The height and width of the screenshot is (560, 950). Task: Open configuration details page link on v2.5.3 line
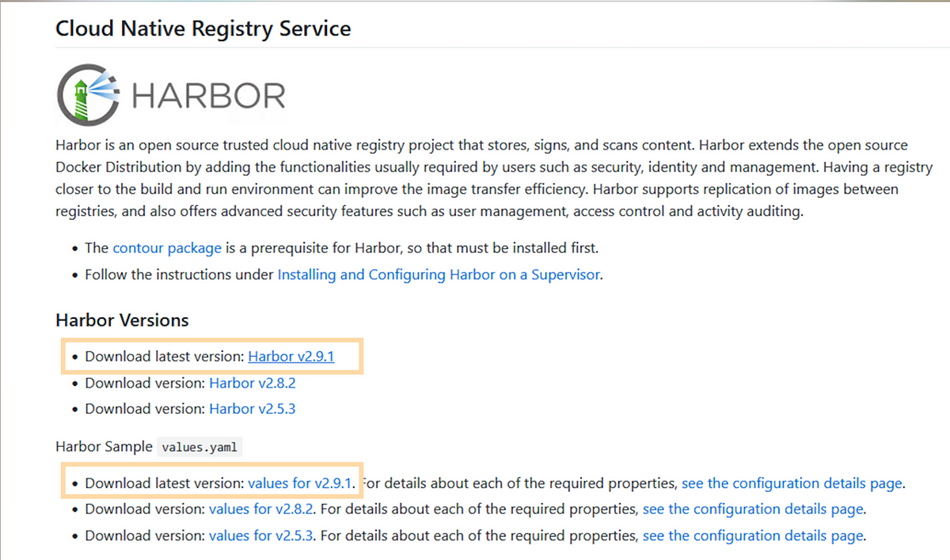(753, 535)
